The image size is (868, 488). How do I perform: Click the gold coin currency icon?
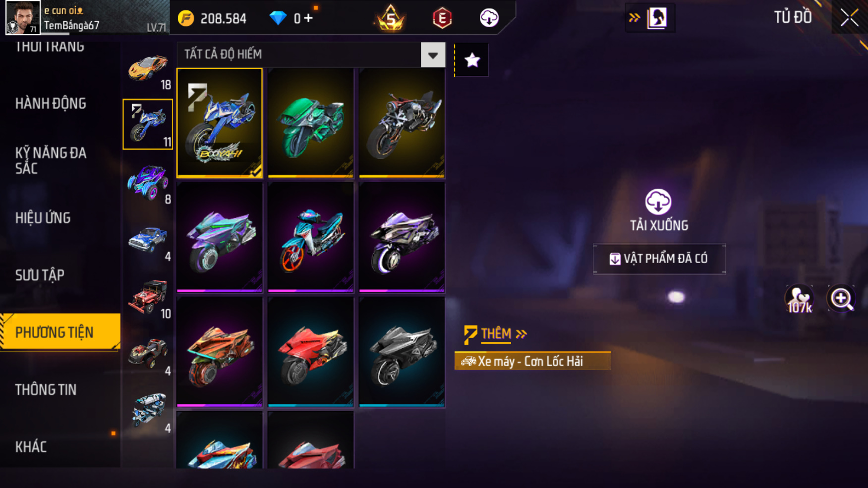click(x=186, y=19)
